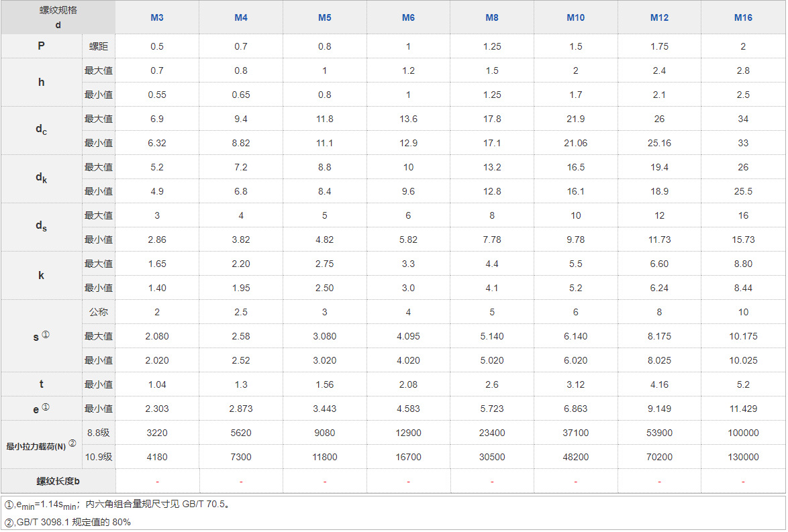Select the 8.8级 grade label
Viewport: 788px width, 532px height.
tap(99, 433)
